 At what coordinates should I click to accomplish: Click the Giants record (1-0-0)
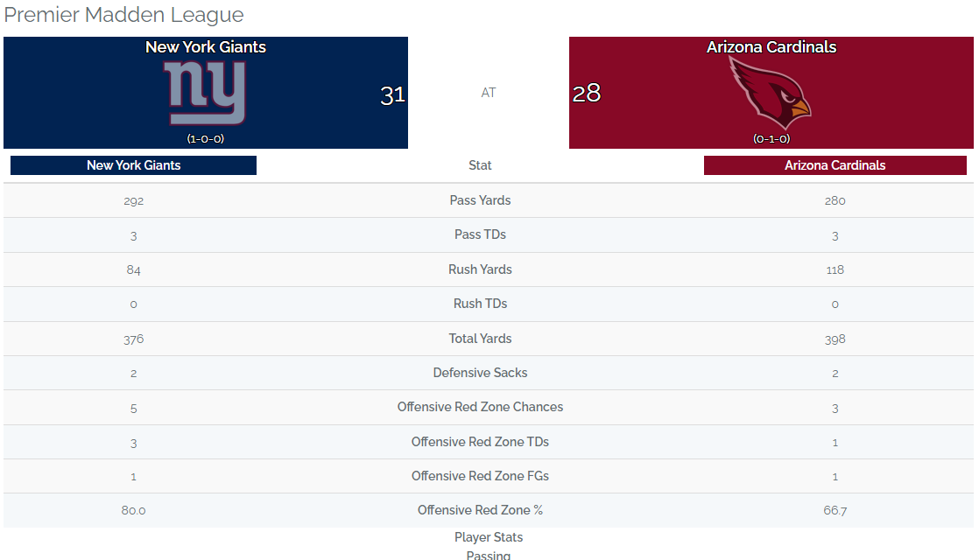point(206,138)
